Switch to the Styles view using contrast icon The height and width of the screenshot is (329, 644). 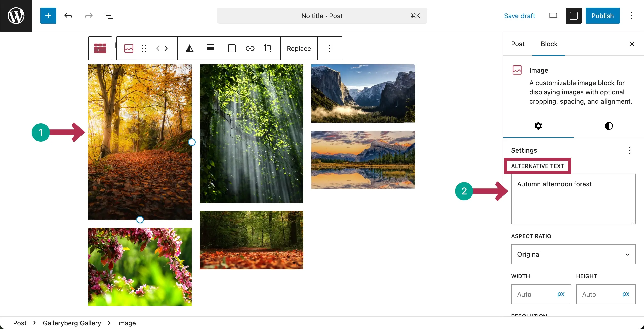coord(609,126)
